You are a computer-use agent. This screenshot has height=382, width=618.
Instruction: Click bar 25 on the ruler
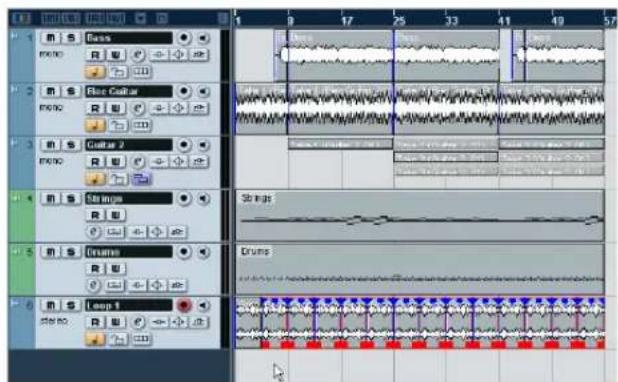[398, 20]
